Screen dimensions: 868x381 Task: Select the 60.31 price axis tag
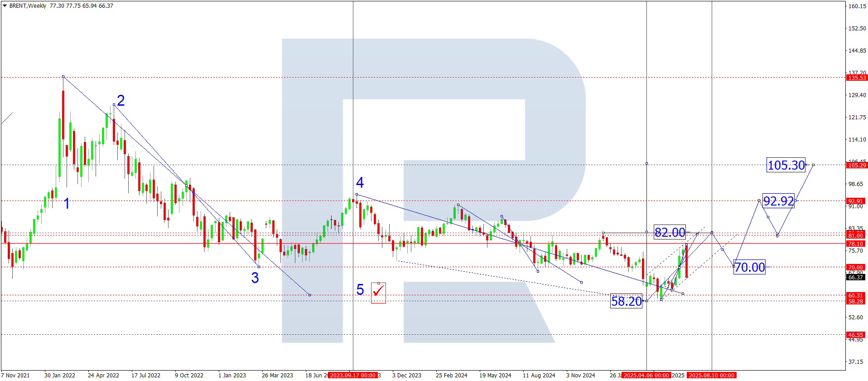pos(855,295)
